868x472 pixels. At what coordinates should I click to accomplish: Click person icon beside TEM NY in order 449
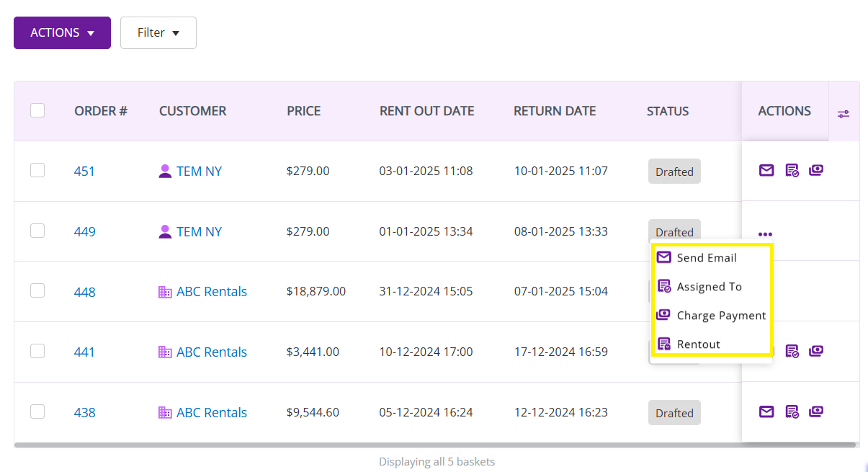[x=165, y=231]
